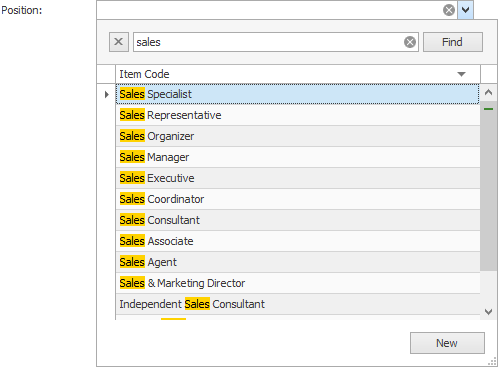The image size is (498, 367).
Task: Sort by the Item Code column header
Action: pos(298,74)
